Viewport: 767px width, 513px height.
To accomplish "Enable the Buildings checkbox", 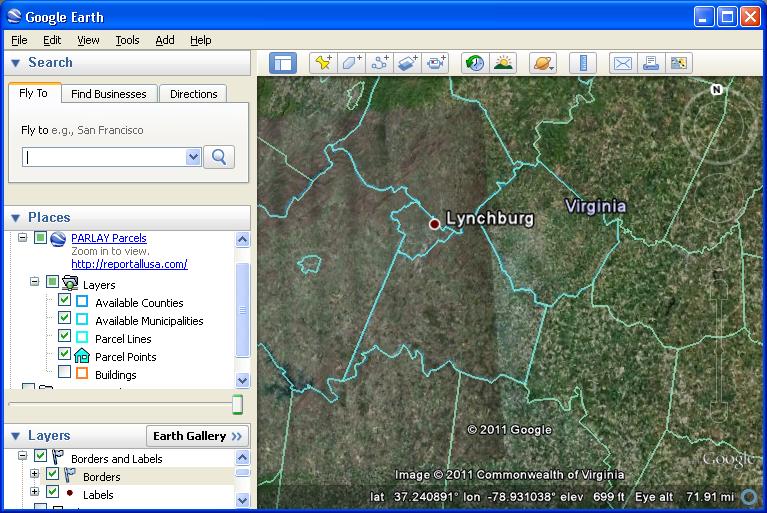I will pos(64,371).
